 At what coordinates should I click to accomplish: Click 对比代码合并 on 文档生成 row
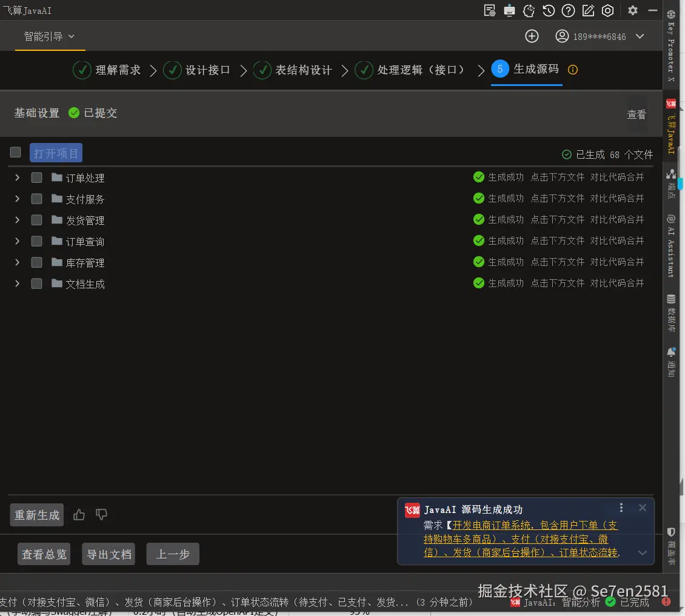pyautogui.click(x=617, y=283)
